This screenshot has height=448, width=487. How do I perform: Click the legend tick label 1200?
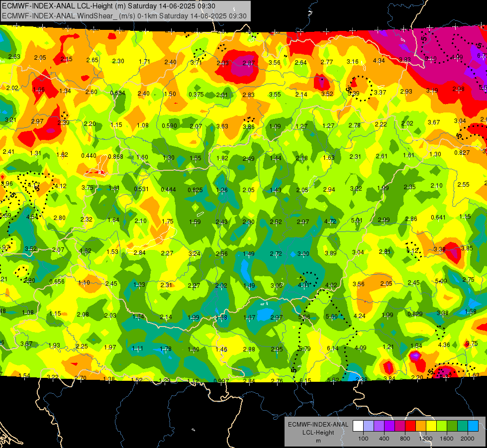pyautogui.click(x=425, y=439)
